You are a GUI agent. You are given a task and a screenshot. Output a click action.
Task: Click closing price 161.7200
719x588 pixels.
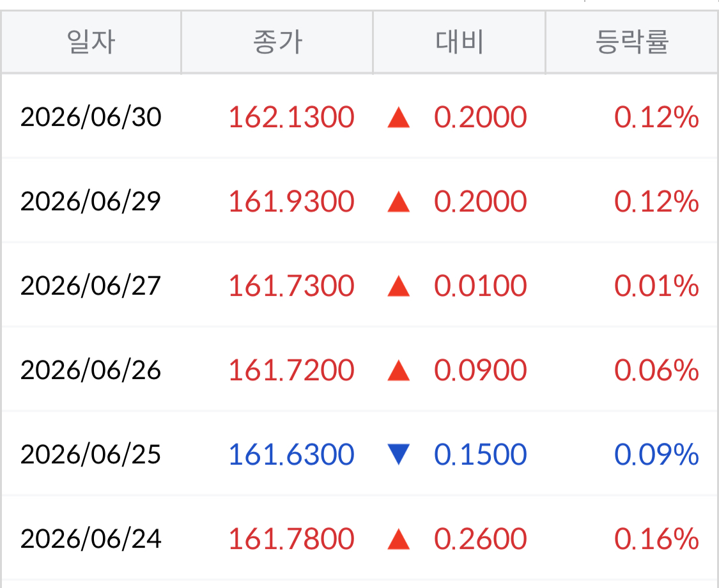(291, 370)
